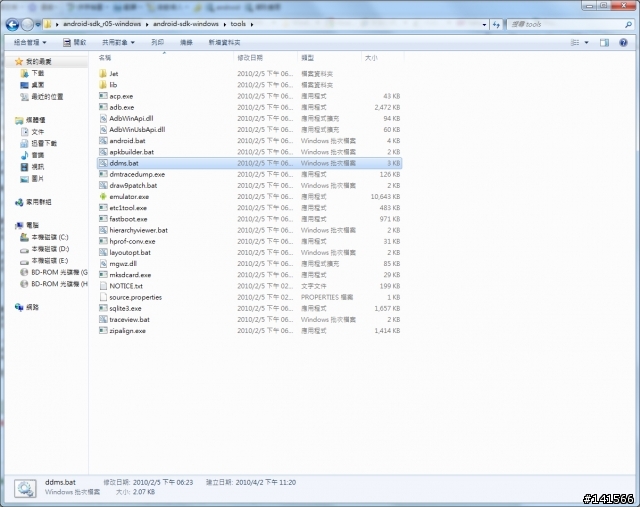Select 我的最愛 favorites in sidebar
The image size is (640, 507).
(x=38, y=62)
